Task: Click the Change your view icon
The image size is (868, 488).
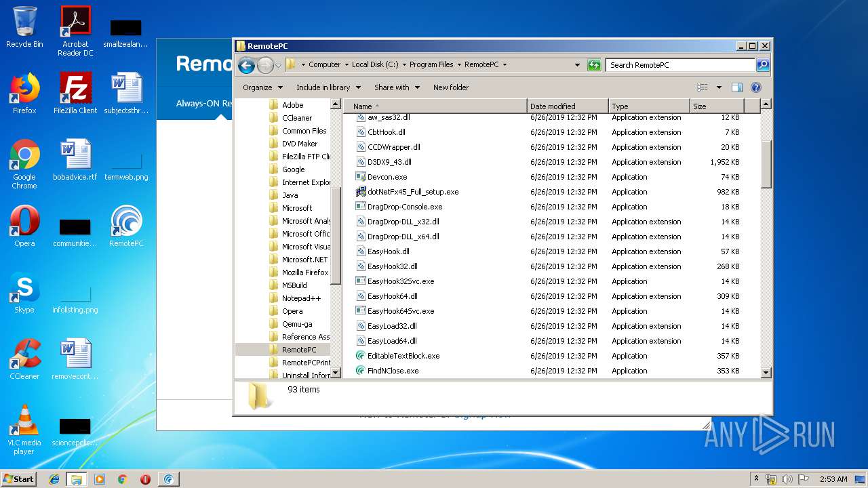Action: (703, 87)
